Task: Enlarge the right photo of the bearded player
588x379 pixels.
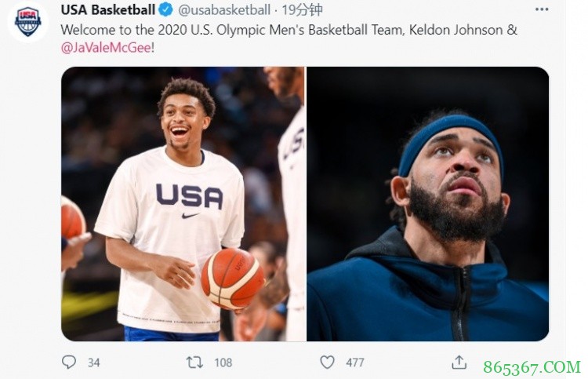Action: click(427, 204)
